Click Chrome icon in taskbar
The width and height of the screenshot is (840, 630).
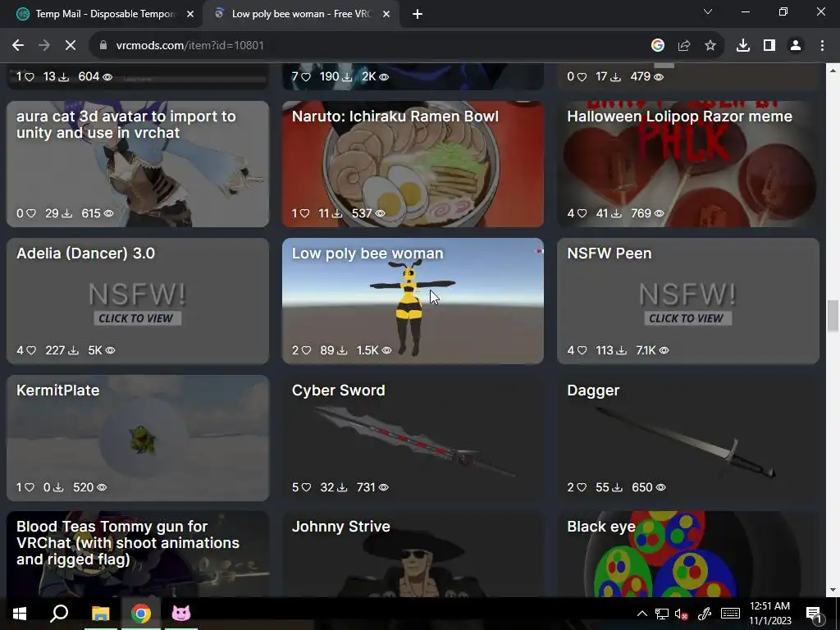(141, 614)
